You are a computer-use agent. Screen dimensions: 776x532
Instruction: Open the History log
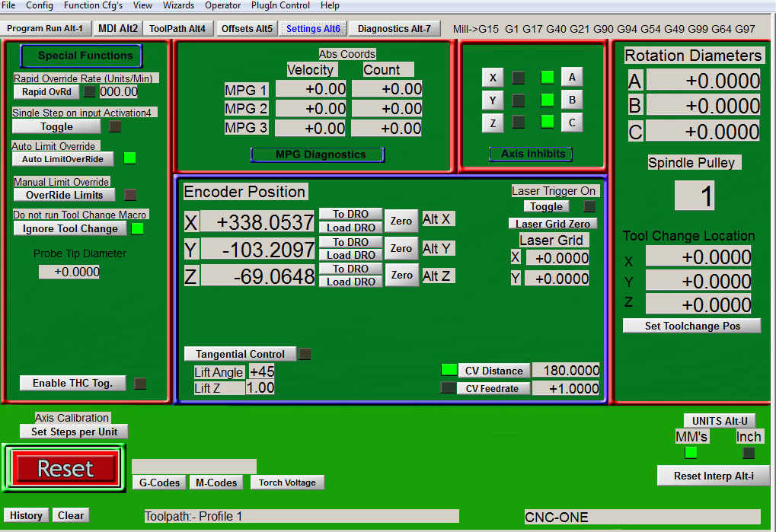[26, 515]
